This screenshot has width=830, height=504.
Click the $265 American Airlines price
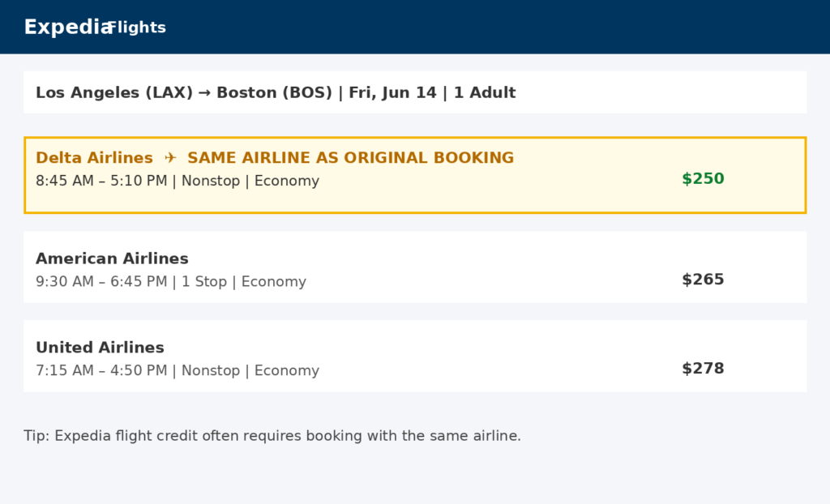coord(703,279)
